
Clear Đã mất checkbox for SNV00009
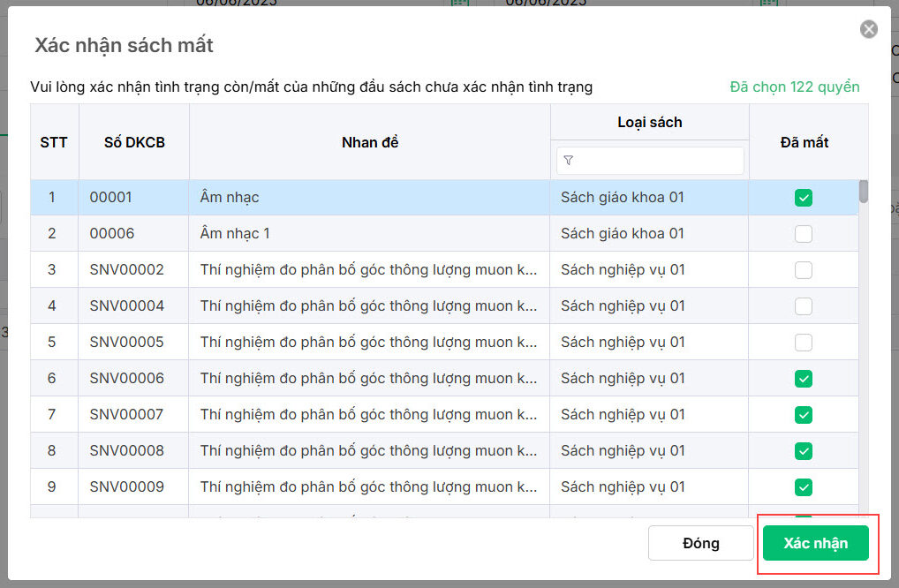(x=803, y=487)
